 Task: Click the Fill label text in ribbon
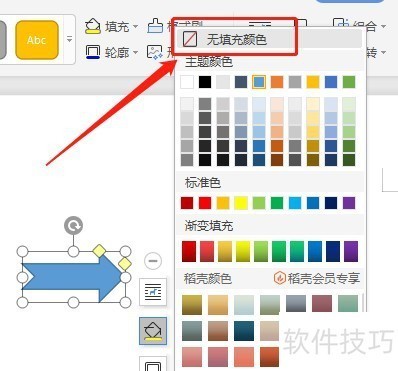117,26
